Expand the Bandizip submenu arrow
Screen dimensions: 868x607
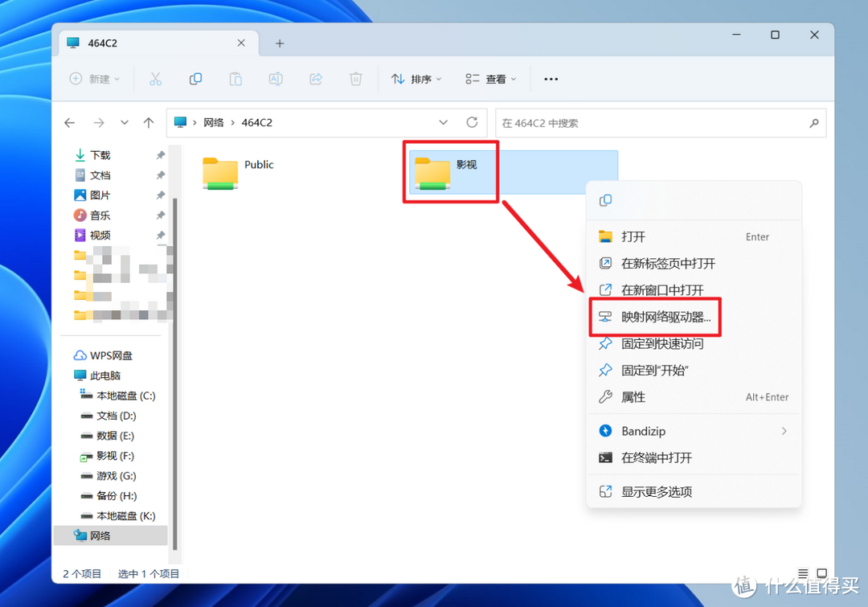[784, 431]
